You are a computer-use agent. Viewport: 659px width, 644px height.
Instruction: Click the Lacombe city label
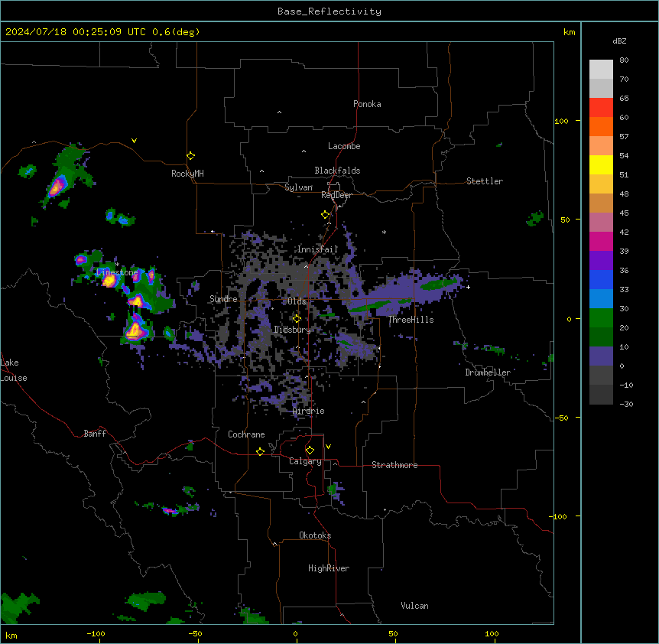[x=344, y=146]
